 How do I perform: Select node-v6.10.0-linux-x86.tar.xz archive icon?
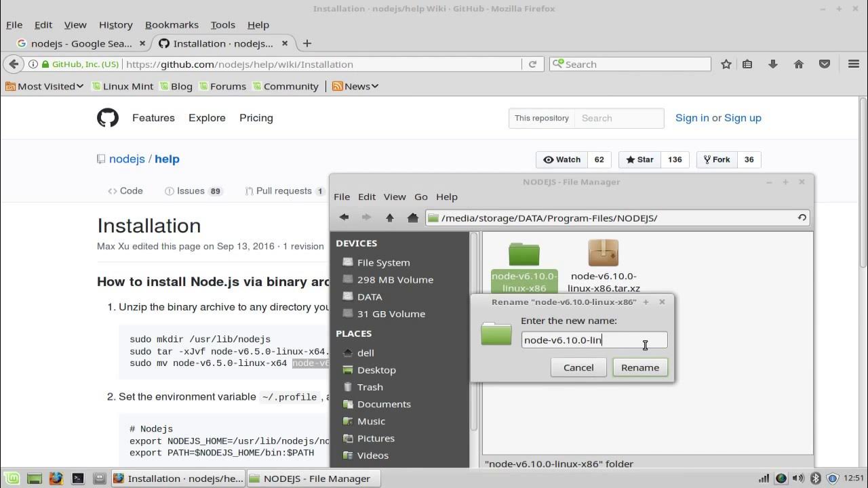point(604,253)
